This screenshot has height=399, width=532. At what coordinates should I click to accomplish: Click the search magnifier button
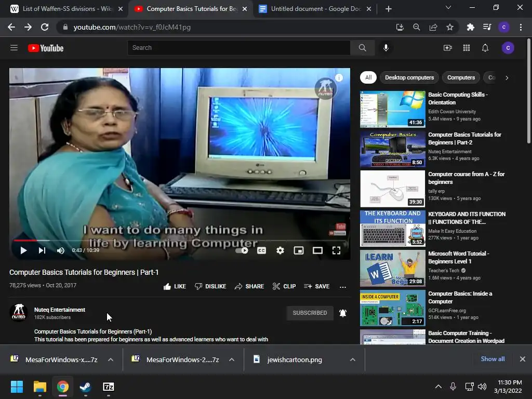[x=362, y=48]
